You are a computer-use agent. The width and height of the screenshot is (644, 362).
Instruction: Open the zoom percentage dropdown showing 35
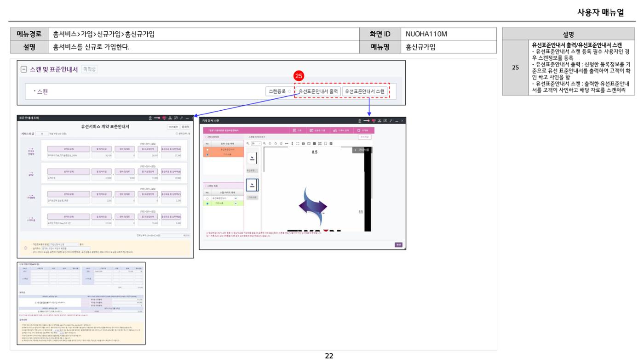pos(256,143)
